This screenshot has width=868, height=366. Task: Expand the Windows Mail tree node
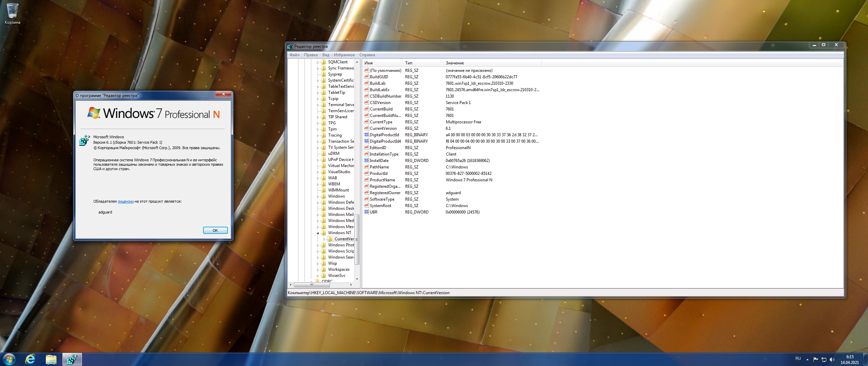point(318,215)
